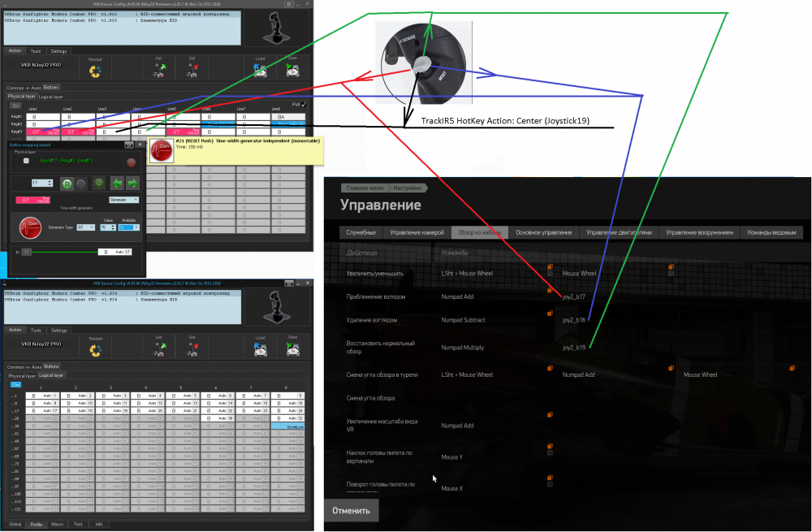The image size is (812, 532).
Task: Select the Управление камерой tab
Action: tap(417, 232)
